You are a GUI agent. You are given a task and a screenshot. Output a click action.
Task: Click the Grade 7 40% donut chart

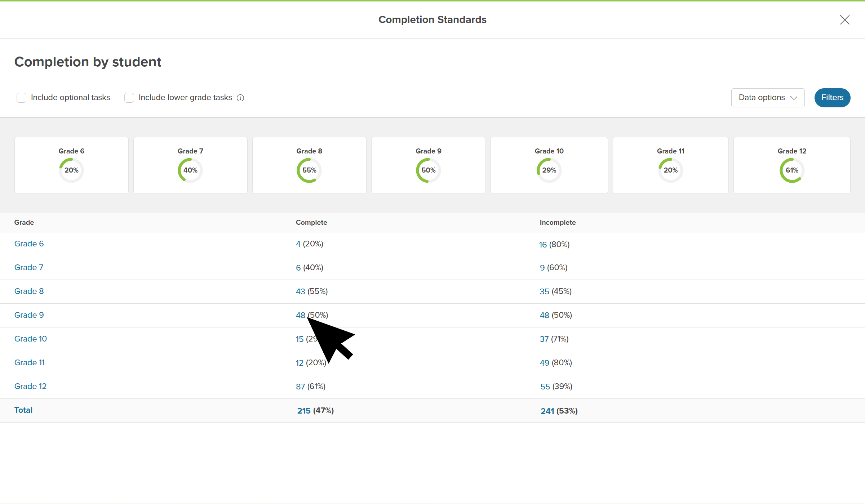pos(190,170)
